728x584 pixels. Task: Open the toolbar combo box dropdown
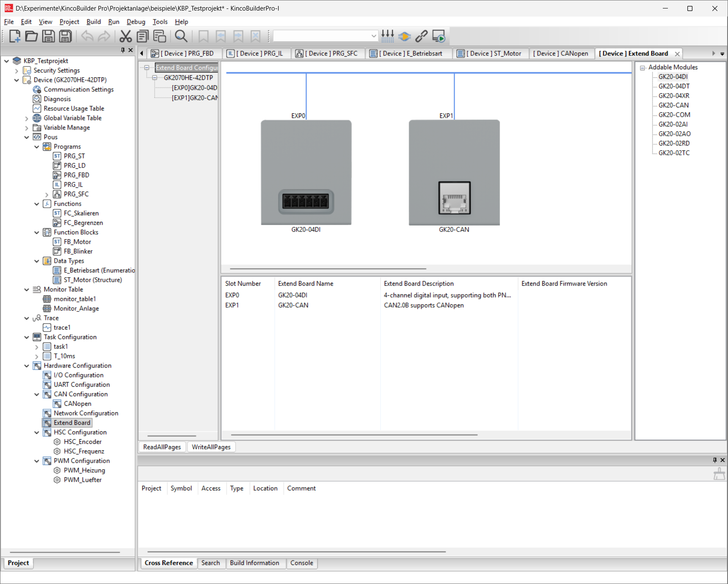(374, 36)
